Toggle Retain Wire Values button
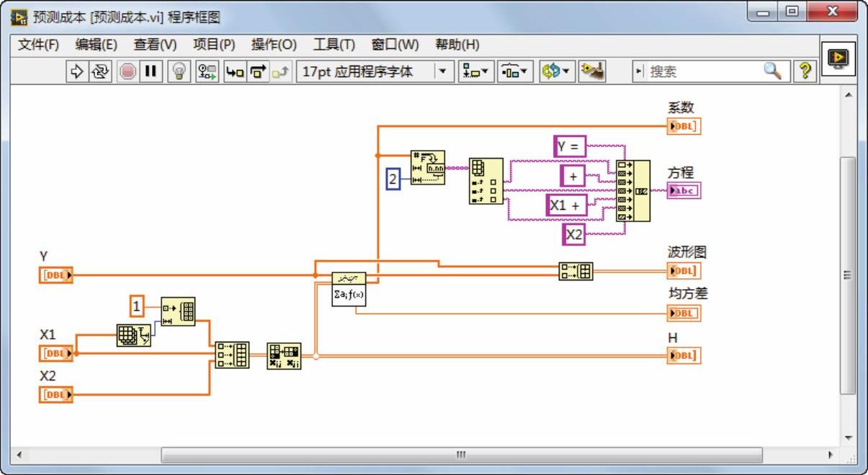The height and width of the screenshot is (475, 868). coord(207,71)
